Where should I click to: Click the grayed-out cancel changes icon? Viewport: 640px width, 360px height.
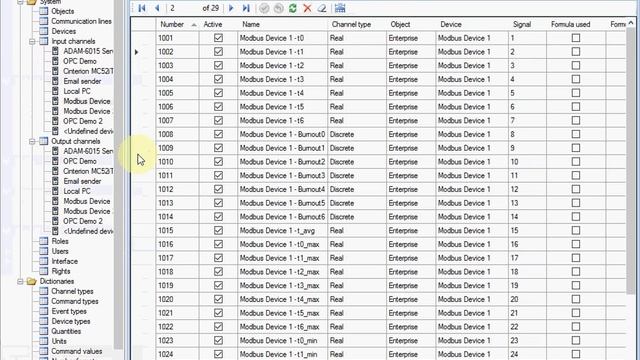[x=278, y=8]
